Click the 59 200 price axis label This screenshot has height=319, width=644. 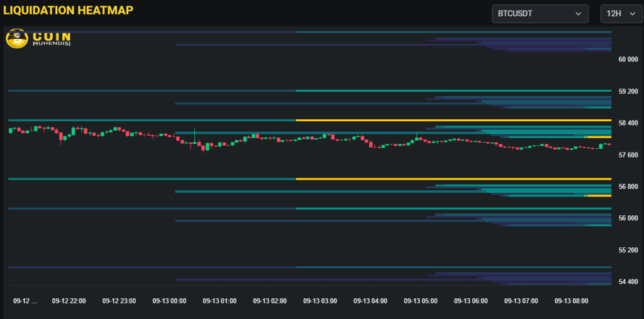(x=628, y=92)
